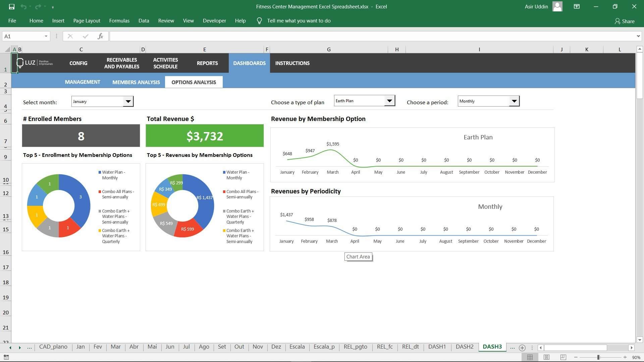Screen dimensions: 644x362
Task: Click the Asir Uddin account avatar icon
Action: click(557, 6)
